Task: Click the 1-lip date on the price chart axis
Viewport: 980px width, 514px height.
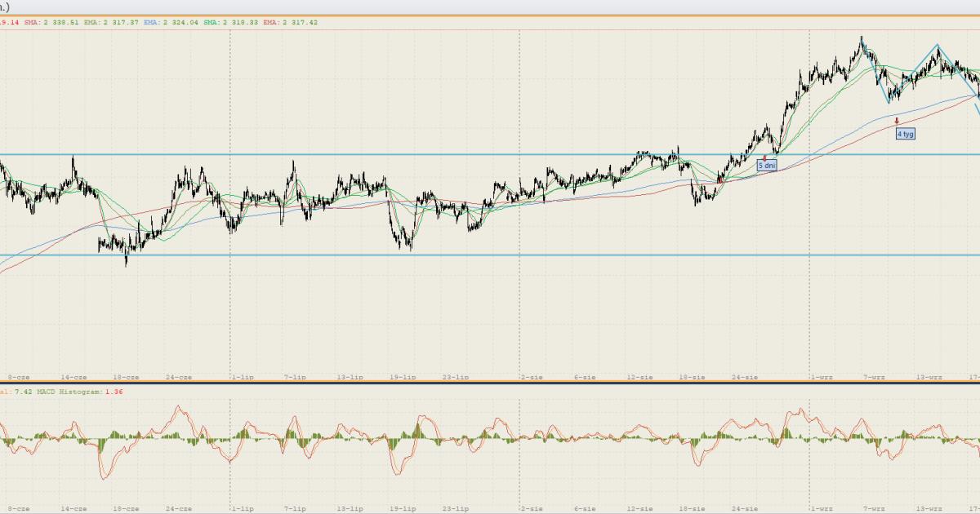Action: click(242, 378)
